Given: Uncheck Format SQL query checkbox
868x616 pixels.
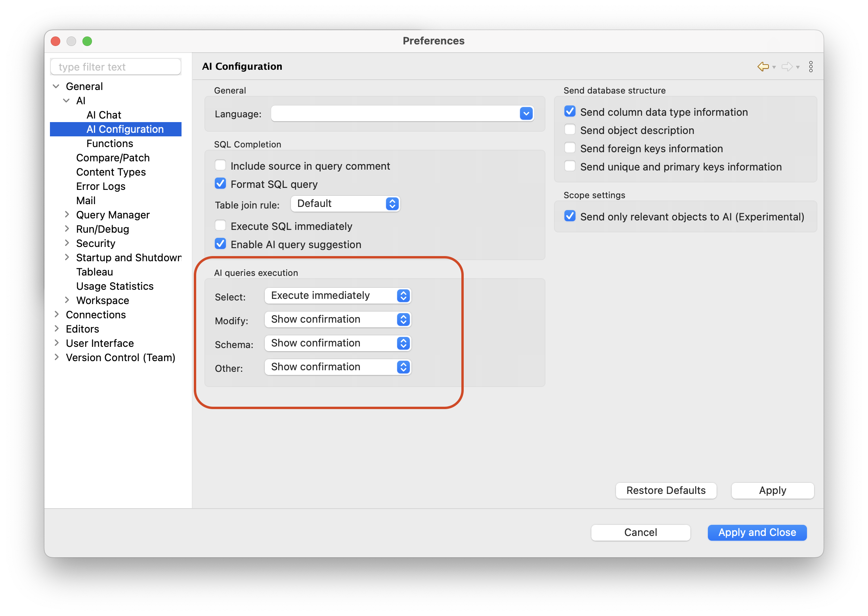Looking at the screenshot, I should click(220, 184).
